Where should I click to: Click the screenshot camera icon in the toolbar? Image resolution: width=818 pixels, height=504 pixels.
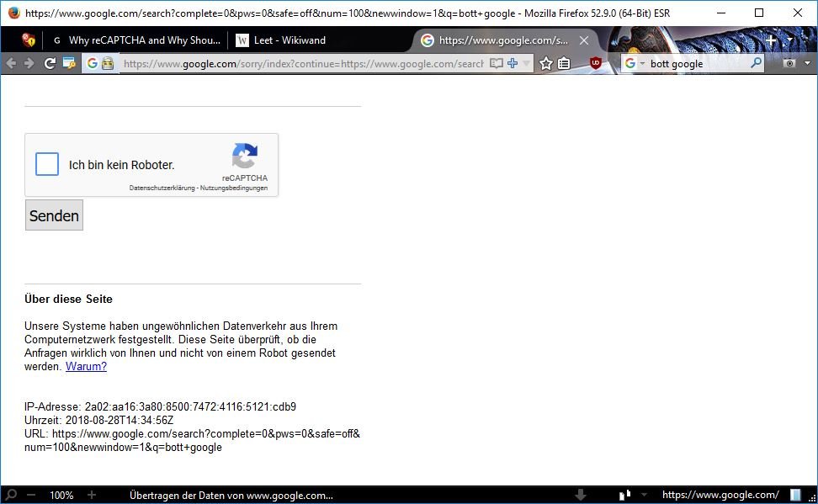790,64
